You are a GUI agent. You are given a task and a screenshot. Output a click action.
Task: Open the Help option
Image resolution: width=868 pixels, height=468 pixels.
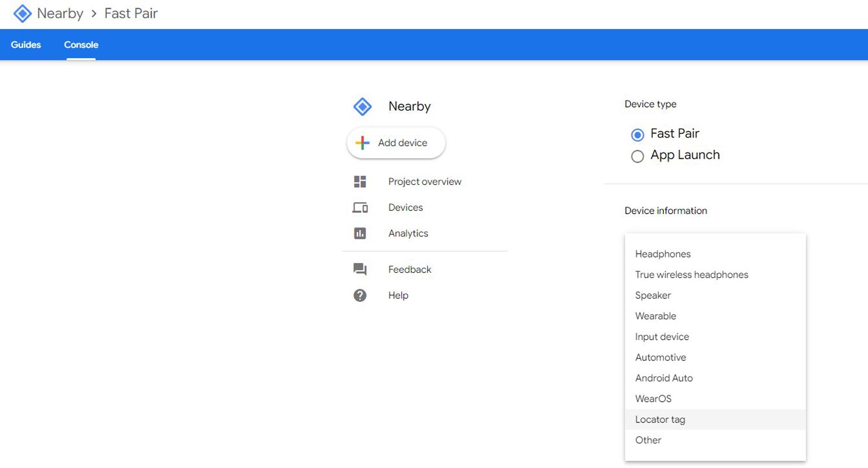[398, 295]
